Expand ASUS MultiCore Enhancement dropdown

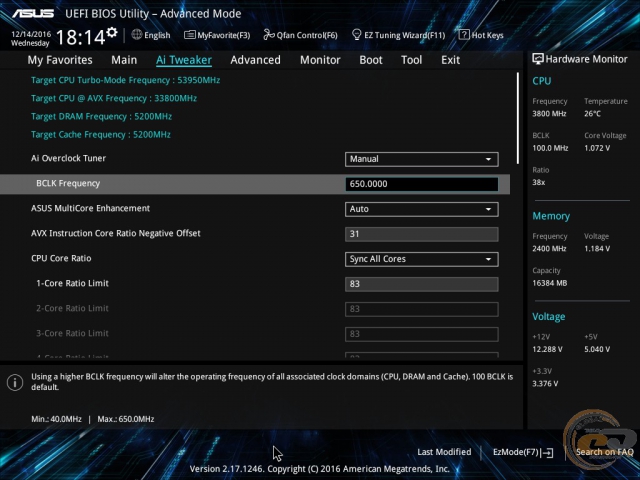[x=421, y=209]
